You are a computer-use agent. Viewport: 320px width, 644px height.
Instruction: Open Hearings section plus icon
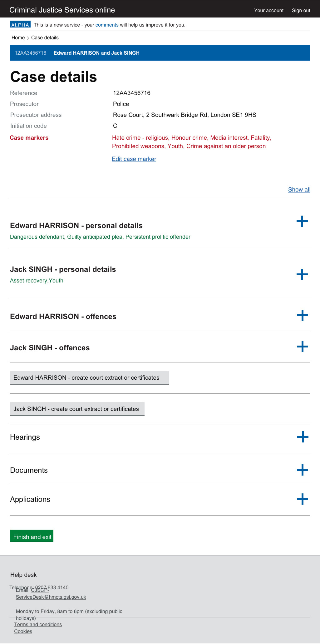point(302,437)
